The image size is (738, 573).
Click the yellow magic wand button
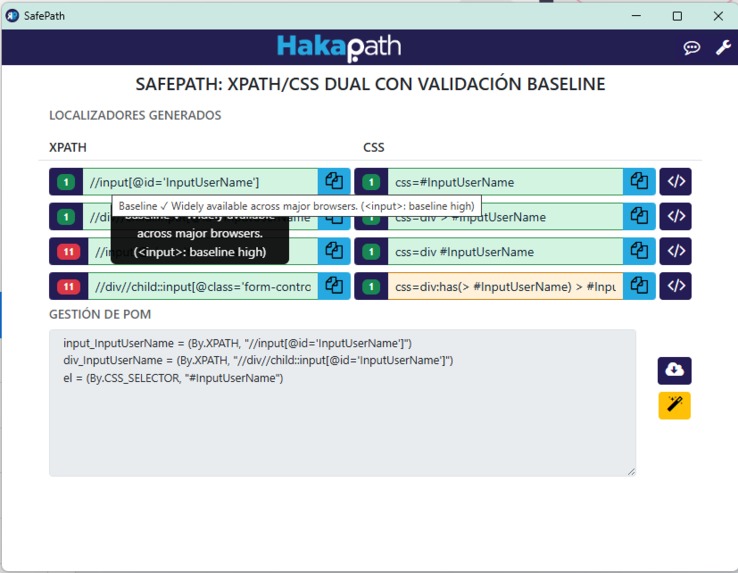[x=674, y=405]
